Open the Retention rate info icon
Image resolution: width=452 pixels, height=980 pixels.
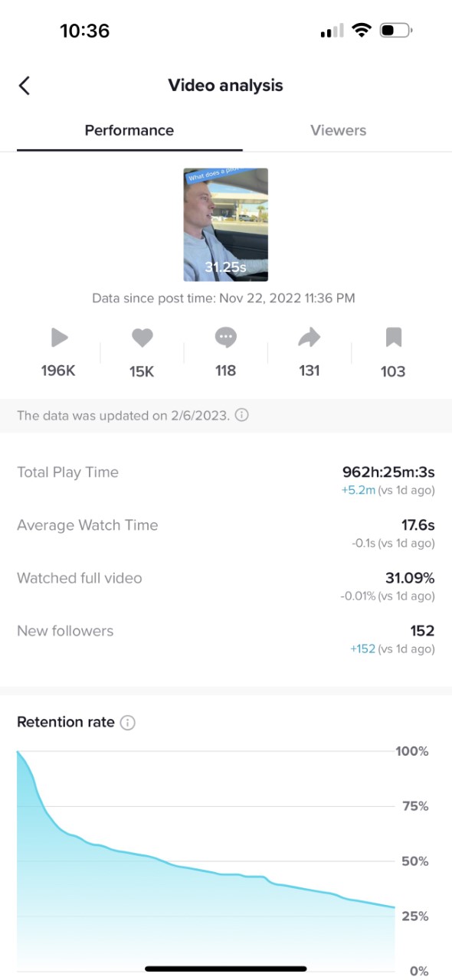point(128,722)
